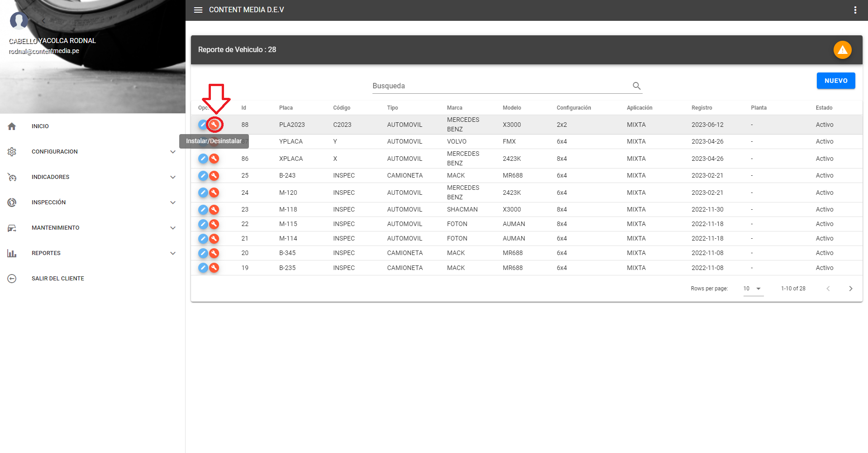Viewport: 868px width, 453px height.
Task: Click the NUEVO button
Action: (835, 81)
